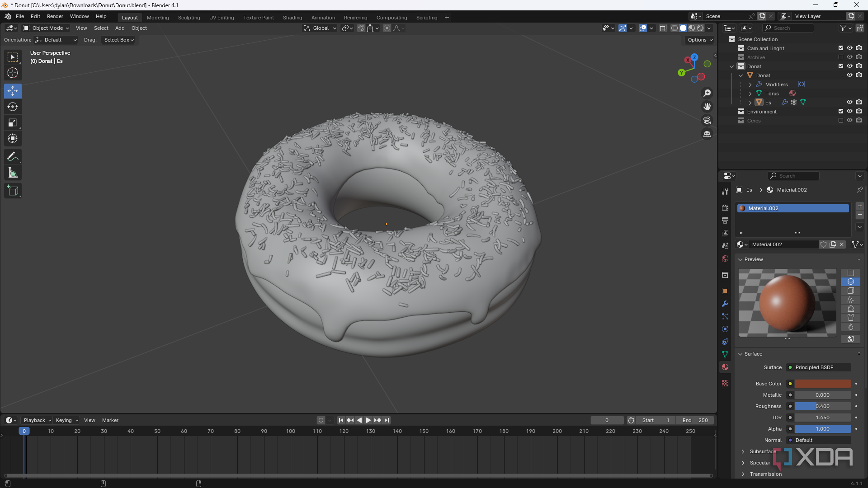This screenshot has width=868, height=488.
Task: Enable the Archive collection checkbox
Action: coord(840,57)
